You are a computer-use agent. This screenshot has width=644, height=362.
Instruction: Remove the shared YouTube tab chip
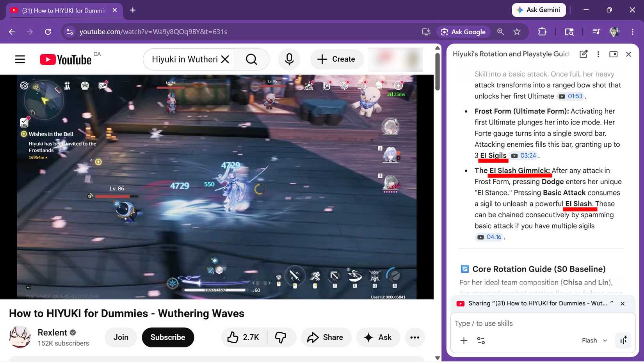pyautogui.click(x=623, y=303)
